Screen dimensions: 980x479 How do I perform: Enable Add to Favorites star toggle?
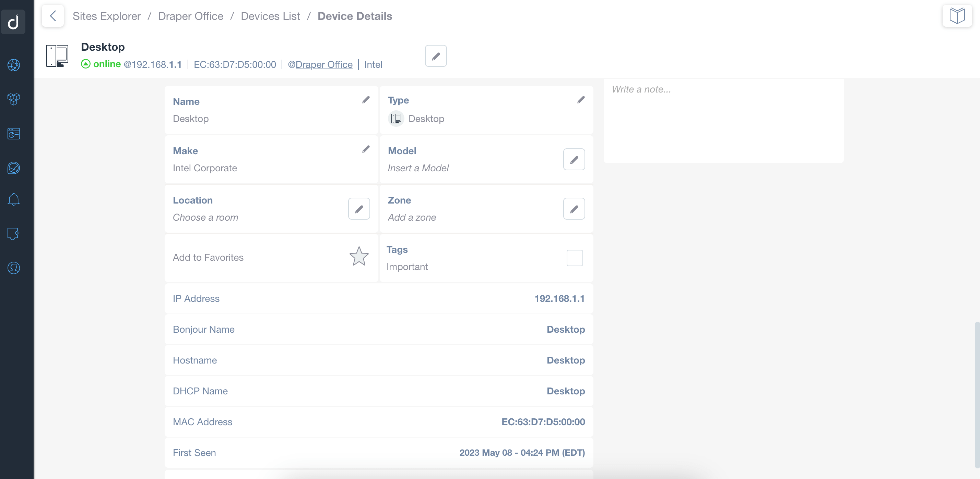[359, 257]
